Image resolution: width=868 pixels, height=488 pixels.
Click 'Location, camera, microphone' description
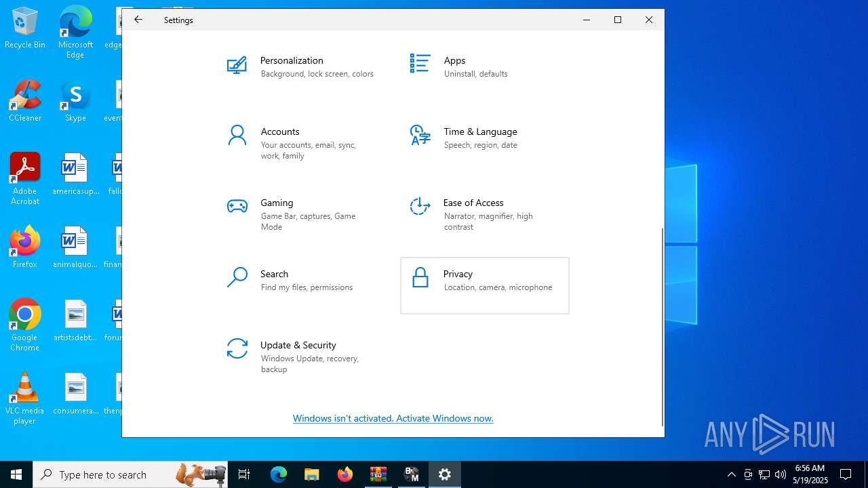498,287
